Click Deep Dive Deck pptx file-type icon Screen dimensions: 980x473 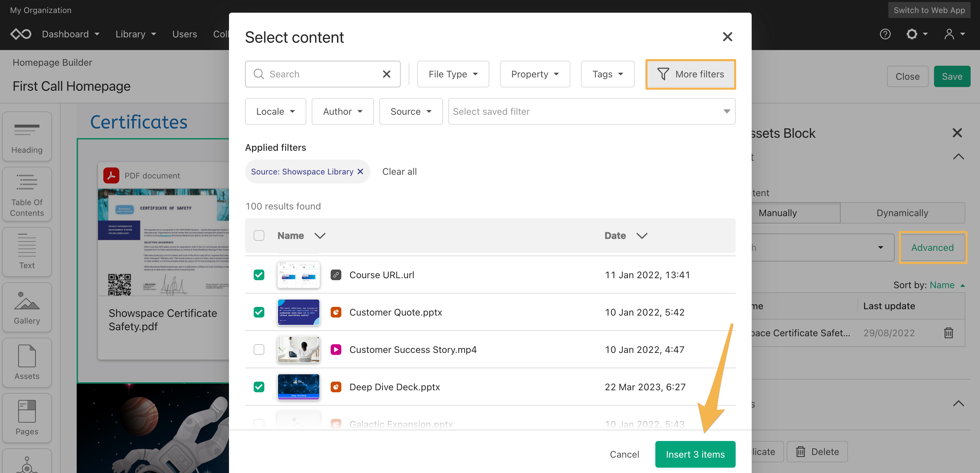336,387
